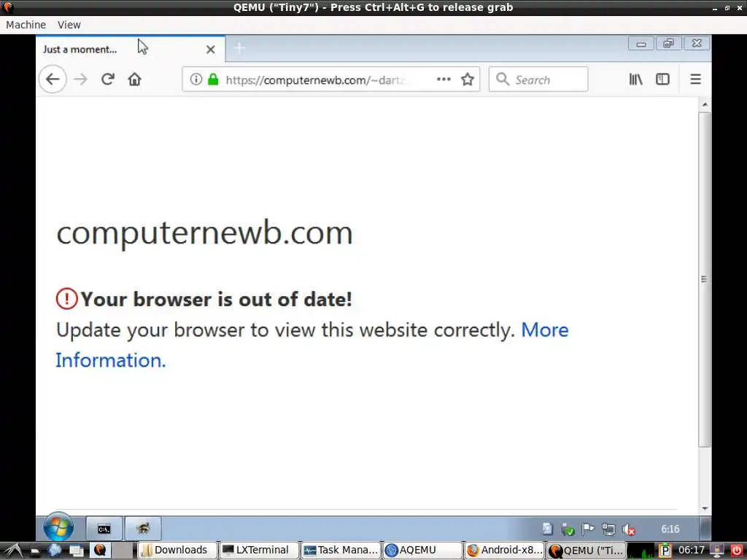Screen dimensions: 747x560
Task: Click the Safely Remove Hardware tray icon
Action: click(x=568, y=529)
